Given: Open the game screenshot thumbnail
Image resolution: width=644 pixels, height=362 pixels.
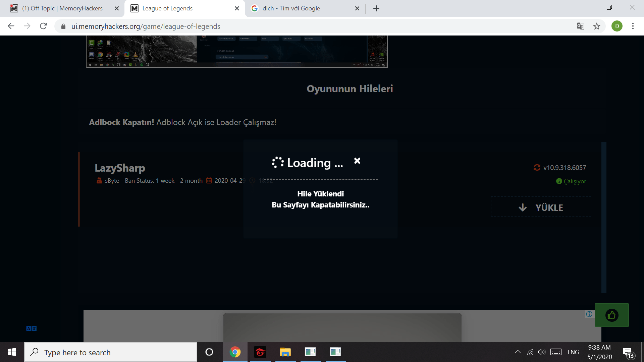Looking at the screenshot, I should [237, 51].
